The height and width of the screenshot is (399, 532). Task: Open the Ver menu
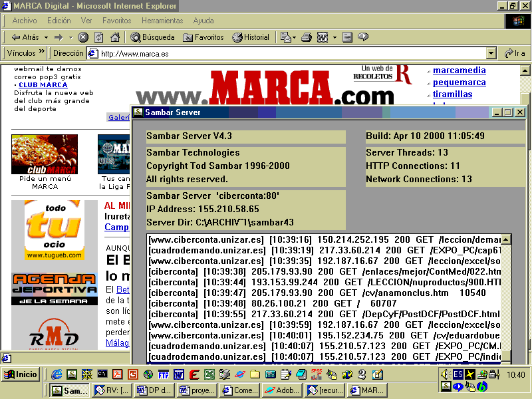[x=86, y=21]
